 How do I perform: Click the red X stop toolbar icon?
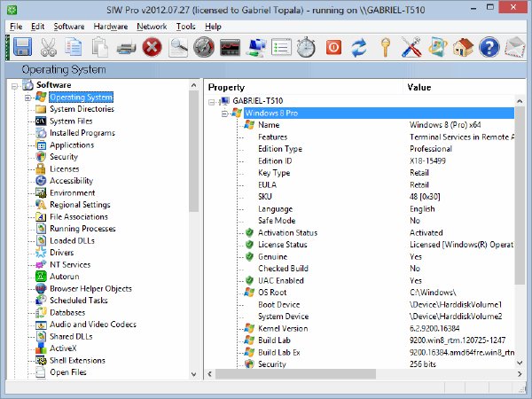[152, 47]
